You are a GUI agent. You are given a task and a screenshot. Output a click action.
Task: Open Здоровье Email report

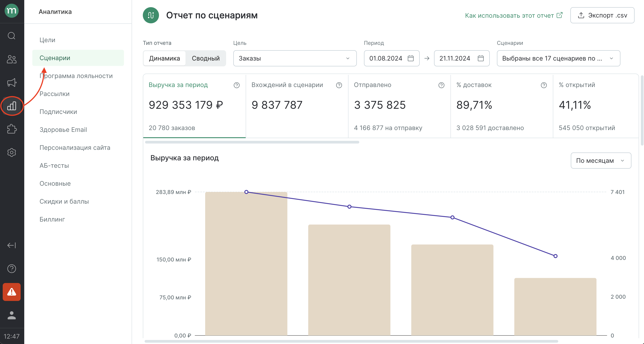click(x=63, y=130)
